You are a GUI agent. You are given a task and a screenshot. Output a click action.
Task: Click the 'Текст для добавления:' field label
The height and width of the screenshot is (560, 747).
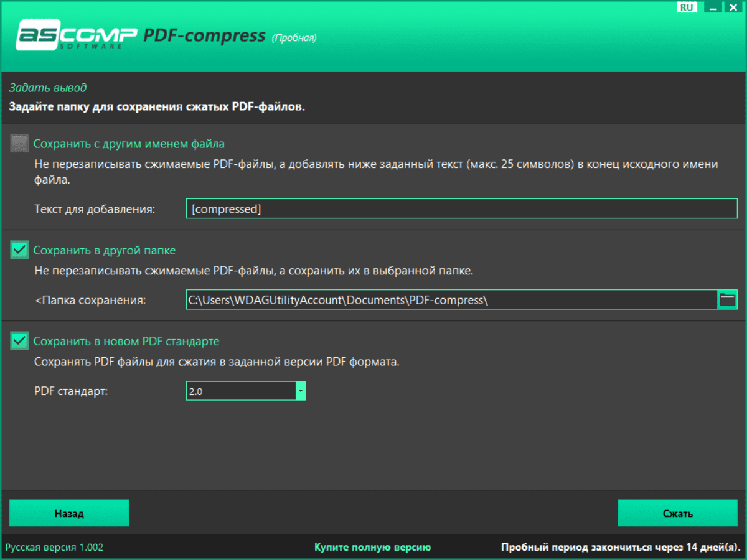95,210
